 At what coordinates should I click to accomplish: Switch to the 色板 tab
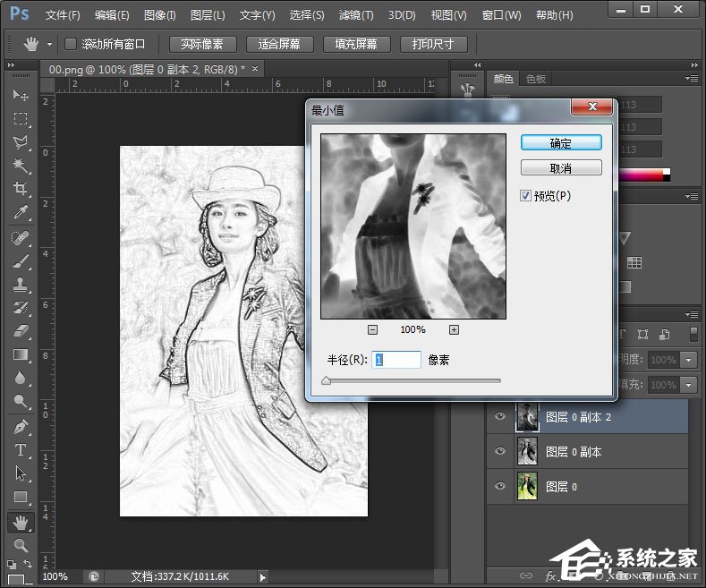click(536, 79)
